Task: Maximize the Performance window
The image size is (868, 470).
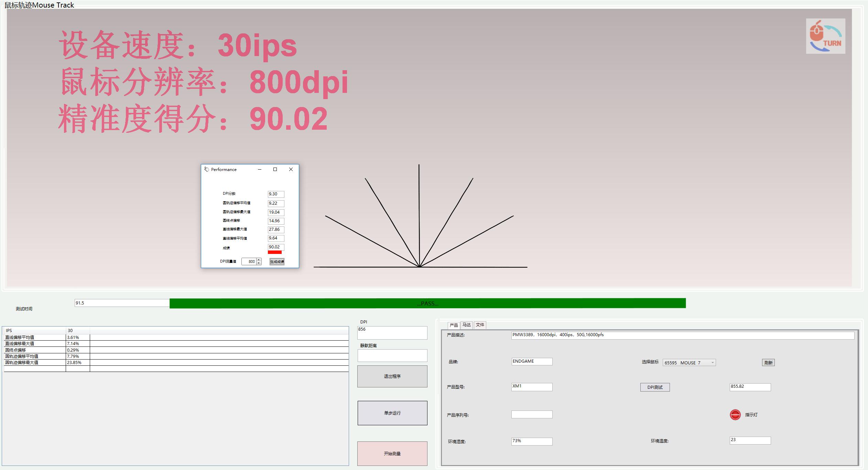Action: click(275, 169)
